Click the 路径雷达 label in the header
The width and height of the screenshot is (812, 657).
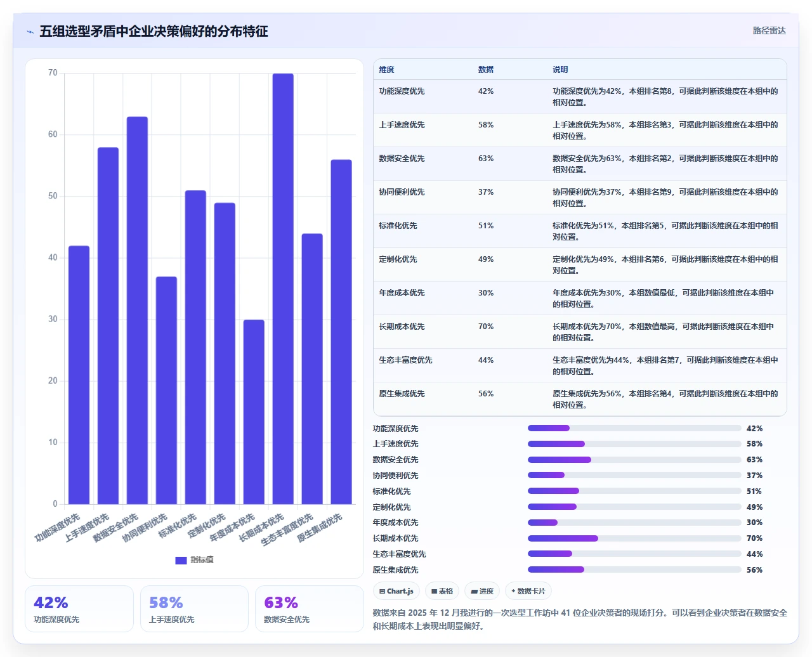(x=769, y=30)
